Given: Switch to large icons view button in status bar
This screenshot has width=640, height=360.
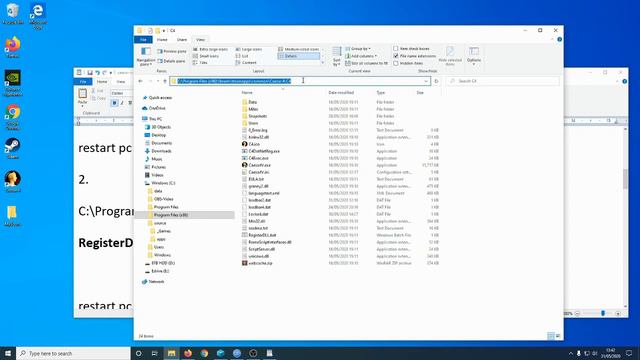Looking at the screenshot, I should point(558,336).
